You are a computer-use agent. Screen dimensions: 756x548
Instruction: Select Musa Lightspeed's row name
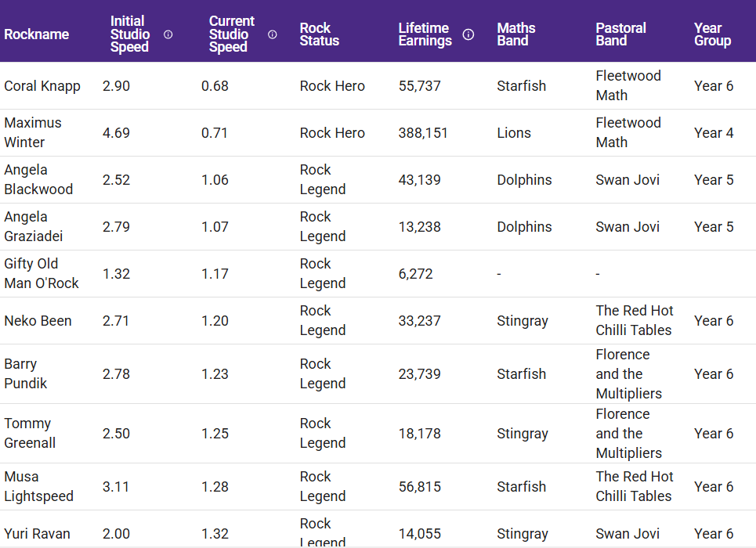[38, 486]
